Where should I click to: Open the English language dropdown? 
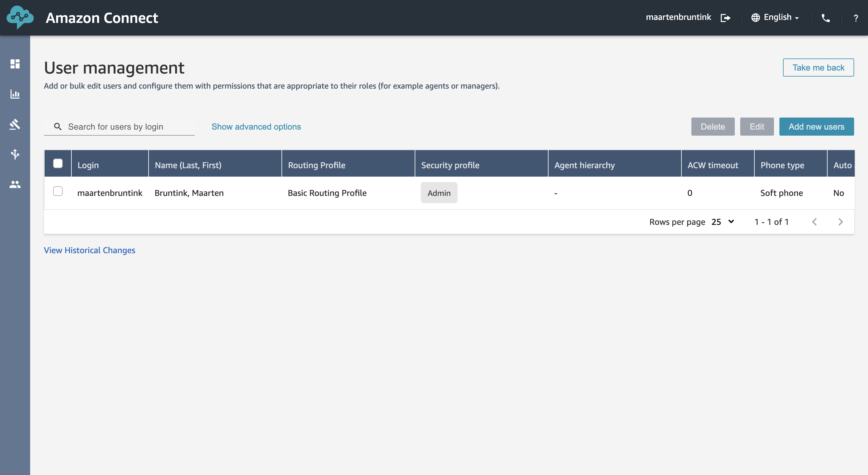(x=781, y=17)
